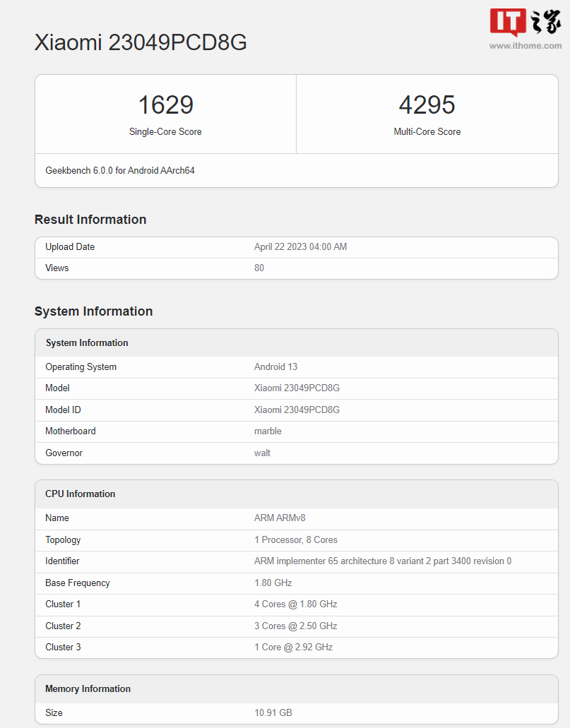Click the Model row label
The width and height of the screenshot is (570, 728).
(58, 388)
